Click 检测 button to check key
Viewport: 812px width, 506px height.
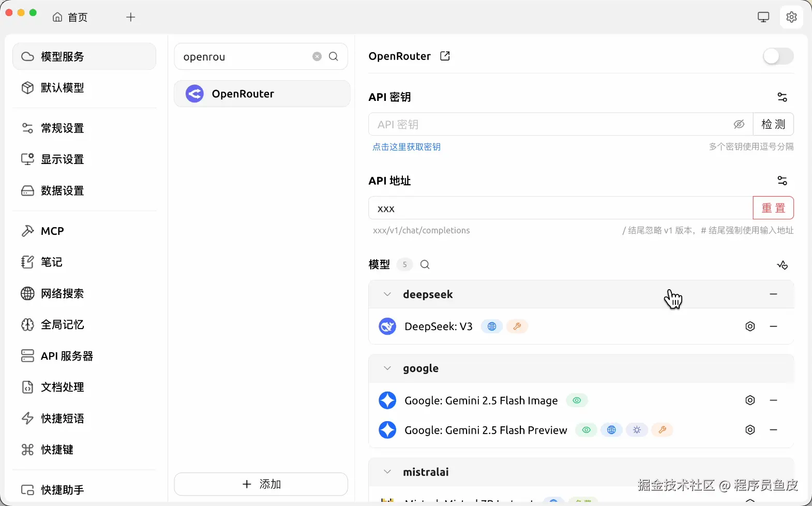[x=773, y=124]
